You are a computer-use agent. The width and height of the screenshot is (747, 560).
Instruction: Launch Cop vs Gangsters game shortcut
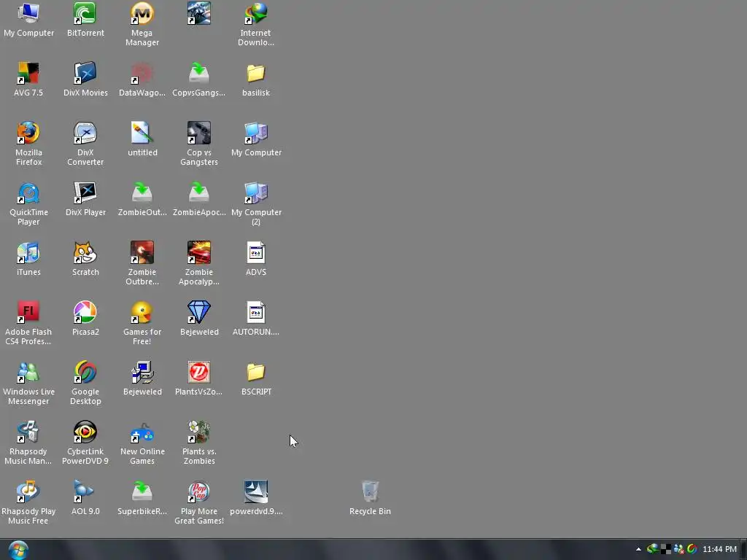198,144
